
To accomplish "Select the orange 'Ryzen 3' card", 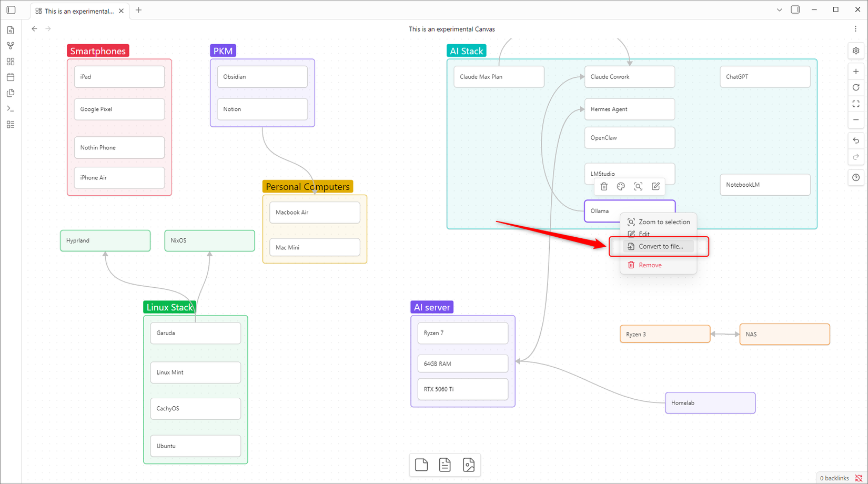I will (x=665, y=334).
